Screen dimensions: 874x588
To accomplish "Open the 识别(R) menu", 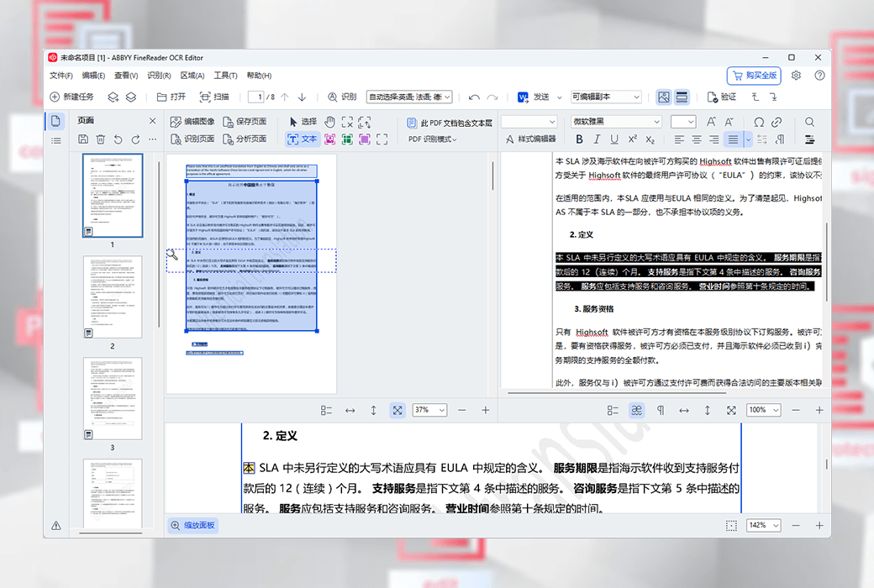I will [159, 76].
